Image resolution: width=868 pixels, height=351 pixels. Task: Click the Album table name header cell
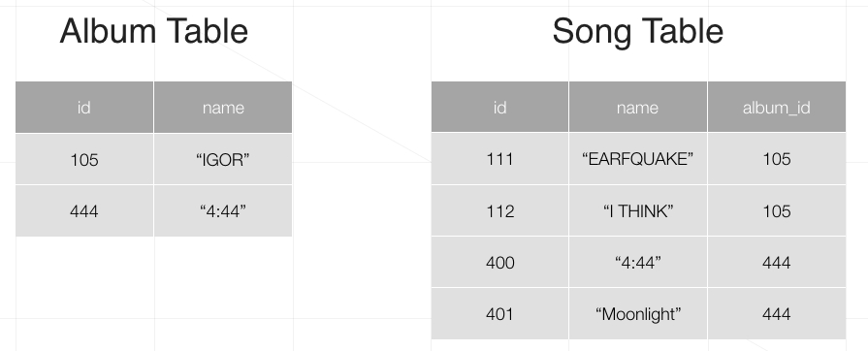pyautogui.click(x=223, y=108)
